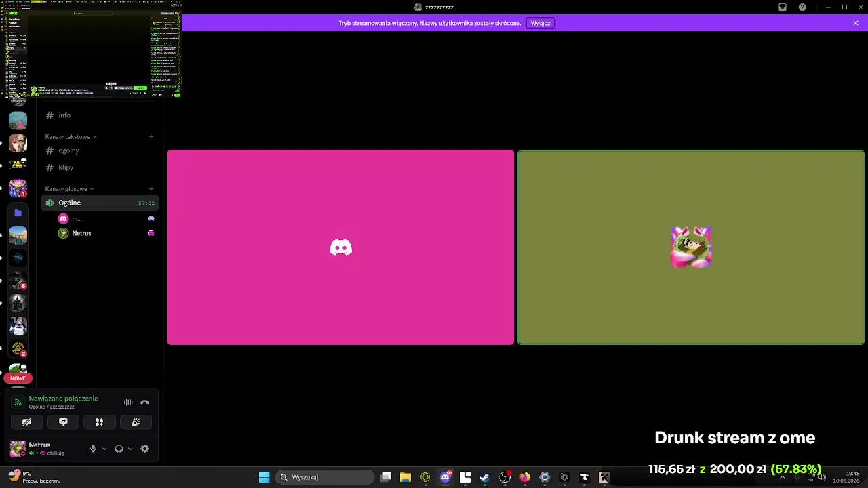Open the server folder icon

[x=18, y=213]
